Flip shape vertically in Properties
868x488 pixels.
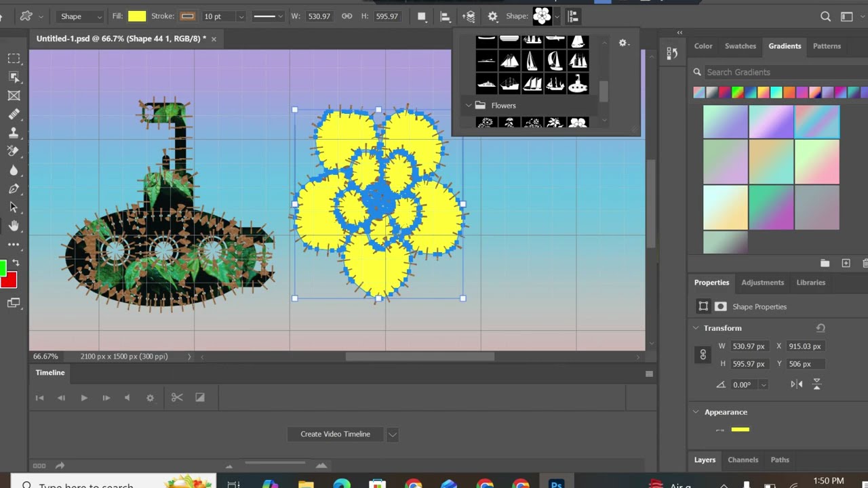[816, 384]
